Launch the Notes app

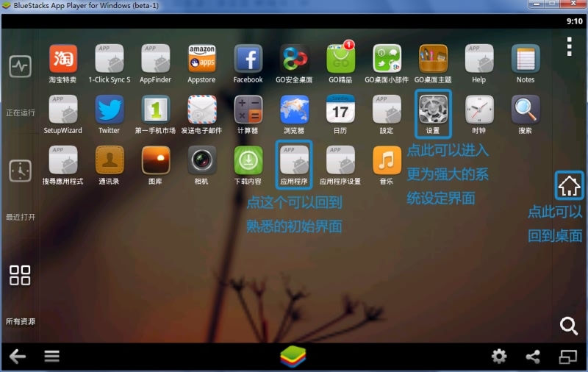tap(526, 59)
